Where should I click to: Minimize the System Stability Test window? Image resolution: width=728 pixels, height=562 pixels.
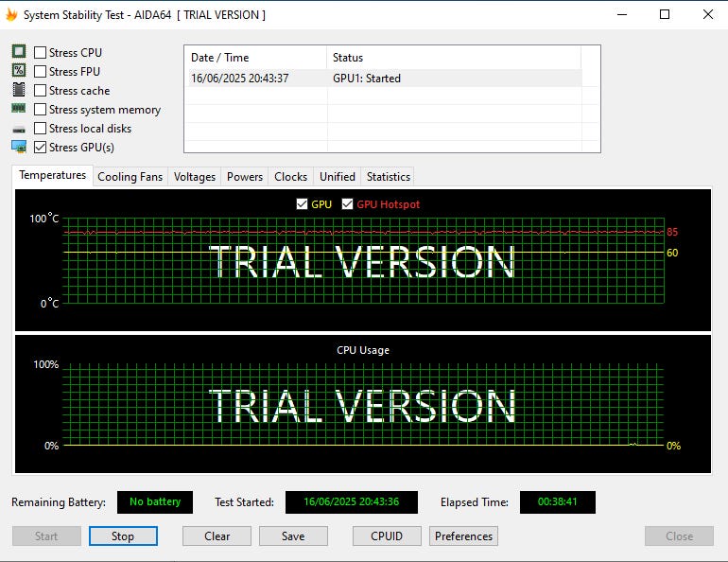[x=622, y=14]
